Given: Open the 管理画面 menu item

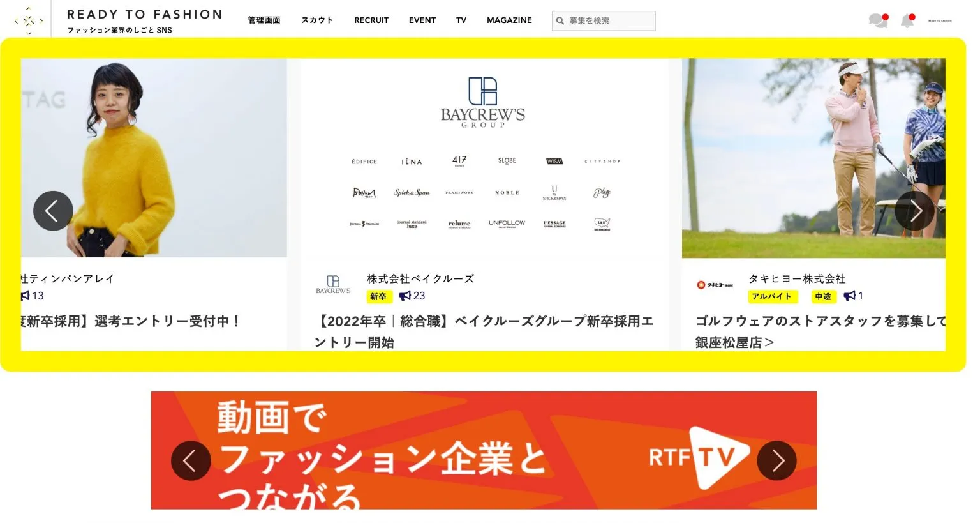Looking at the screenshot, I should (264, 20).
